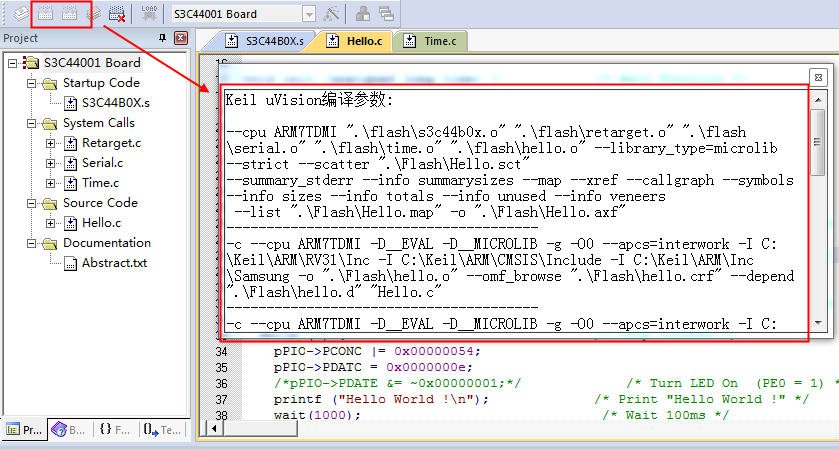Expand the Hello.c file node in tree
This screenshot has height=449, width=839.
pos(50,223)
